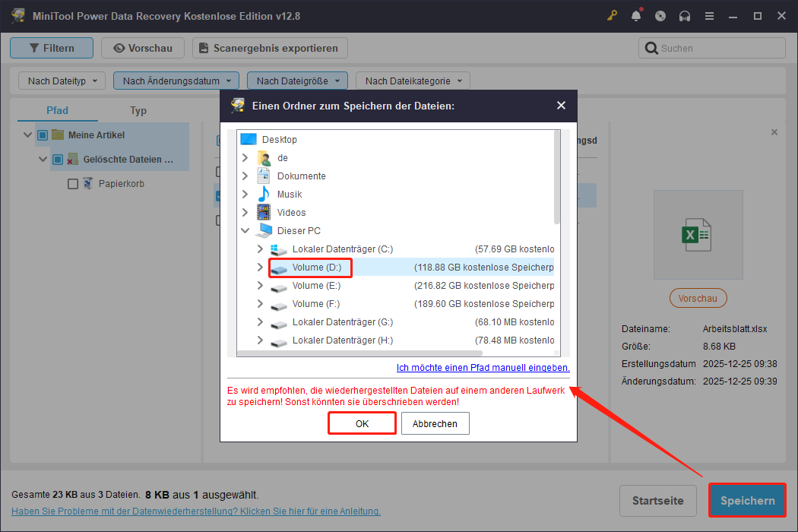Select the Pfad tab

click(x=56, y=110)
